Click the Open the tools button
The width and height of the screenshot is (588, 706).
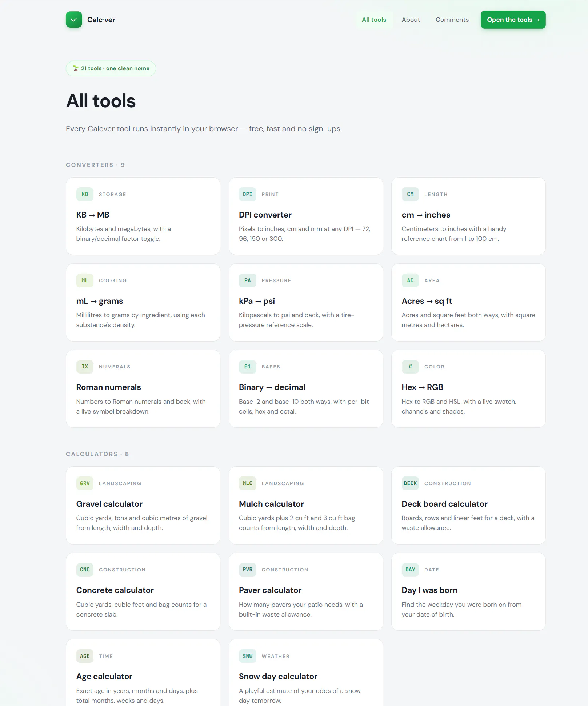tap(513, 20)
